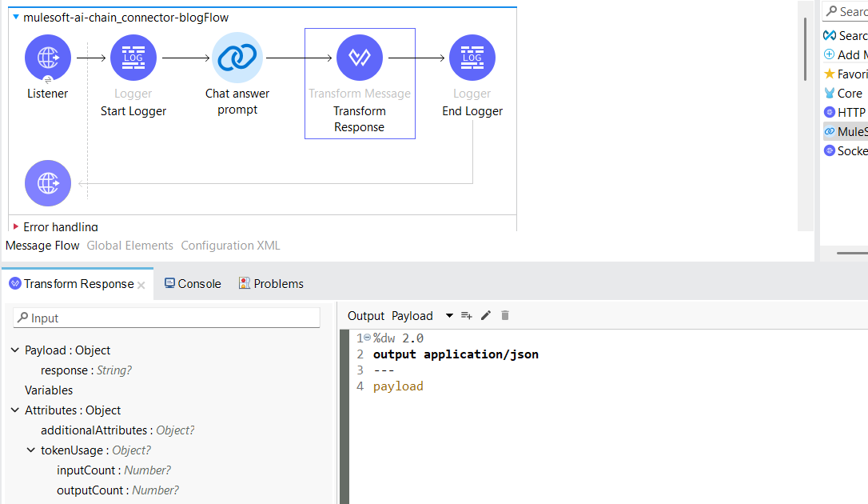Open the Configuration XML tab
868x504 pixels.
(x=230, y=246)
